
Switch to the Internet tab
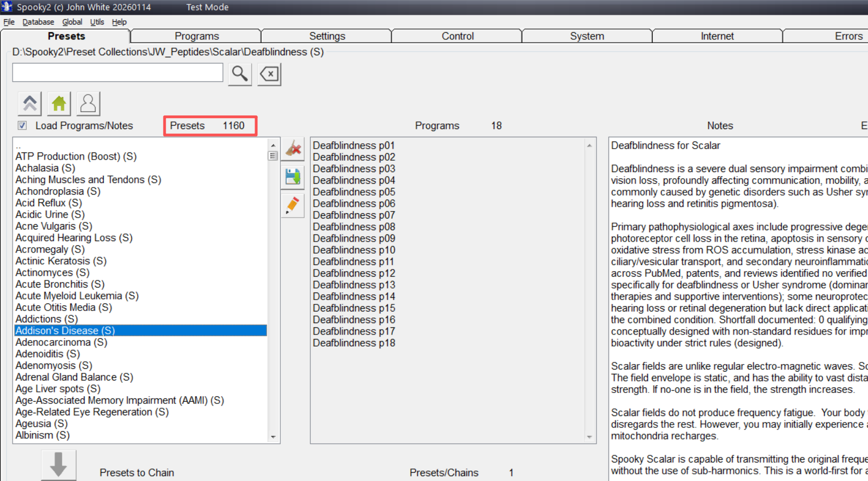pos(717,36)
